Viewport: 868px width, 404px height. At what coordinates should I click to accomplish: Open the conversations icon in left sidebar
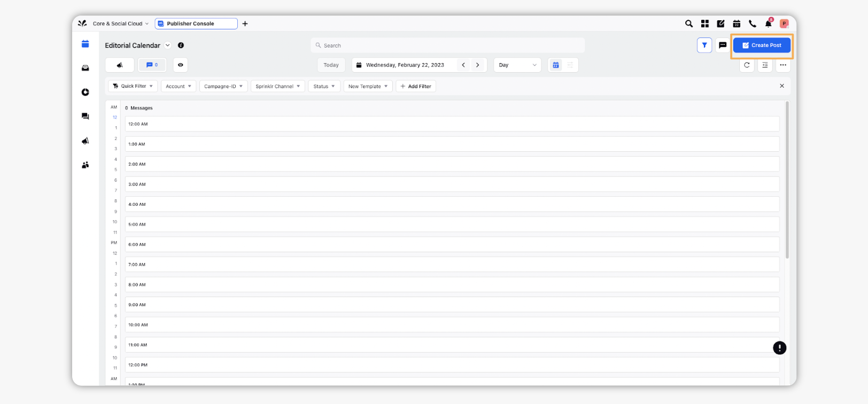85,116
